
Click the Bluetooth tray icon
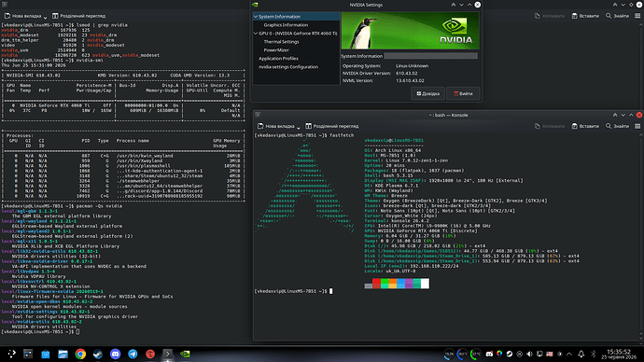(593, 354)
